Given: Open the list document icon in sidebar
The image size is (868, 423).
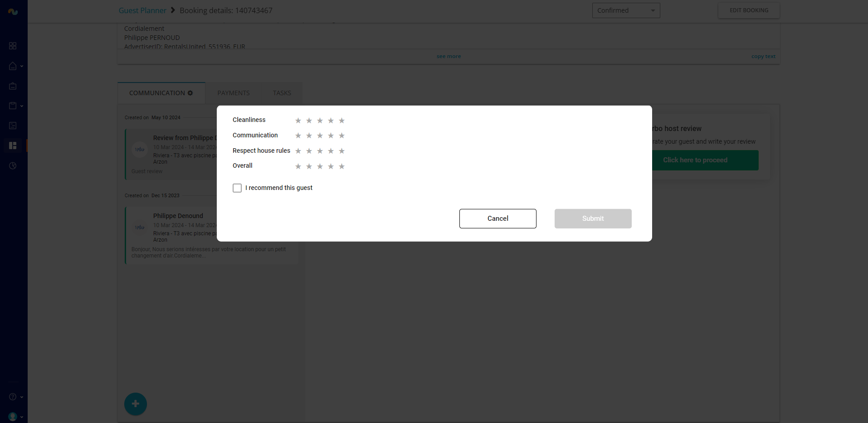Looking at the screenshot, I should [x=13, y=126].
